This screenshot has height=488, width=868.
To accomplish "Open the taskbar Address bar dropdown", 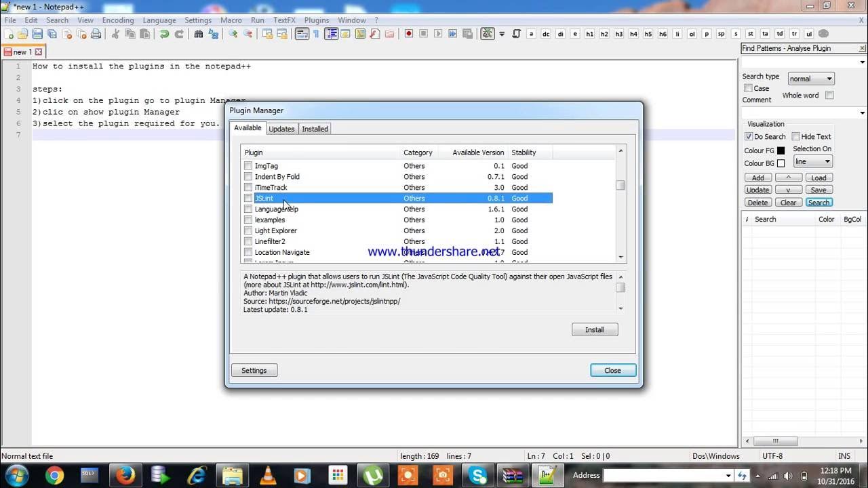I will tap(728, 476).
